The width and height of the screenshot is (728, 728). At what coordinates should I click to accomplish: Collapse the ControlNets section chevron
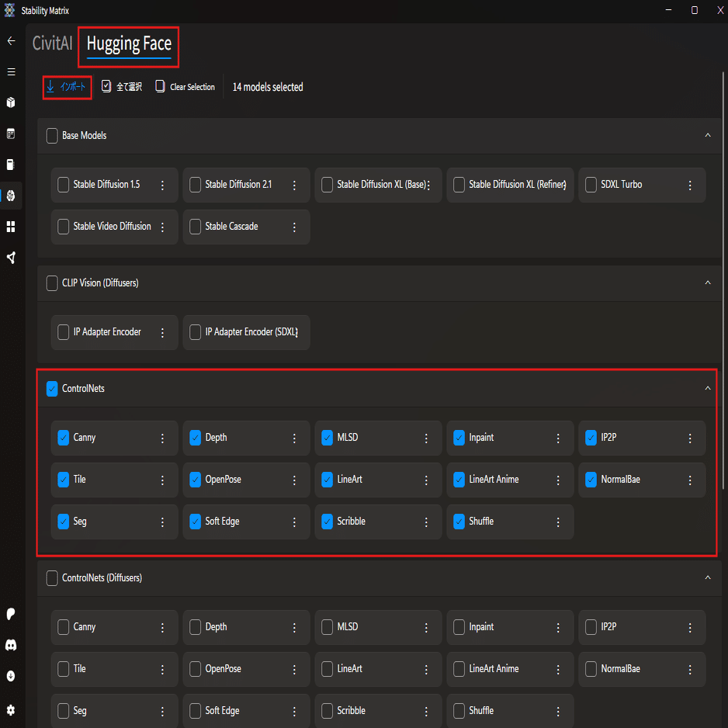click(x=708, y=388)
